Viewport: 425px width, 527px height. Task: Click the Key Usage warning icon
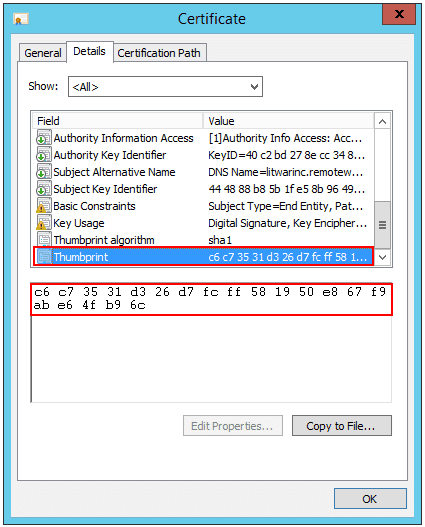(x=44, y=223)
